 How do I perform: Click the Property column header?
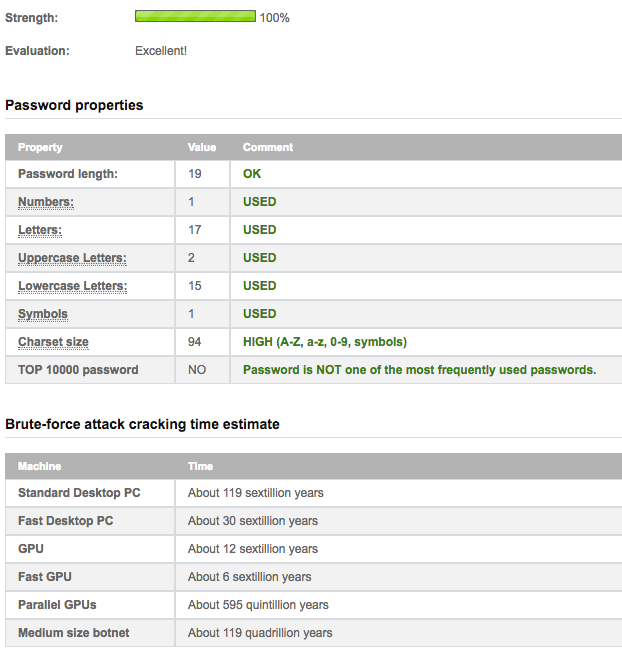pyautogui.click(x=40, y=147)
